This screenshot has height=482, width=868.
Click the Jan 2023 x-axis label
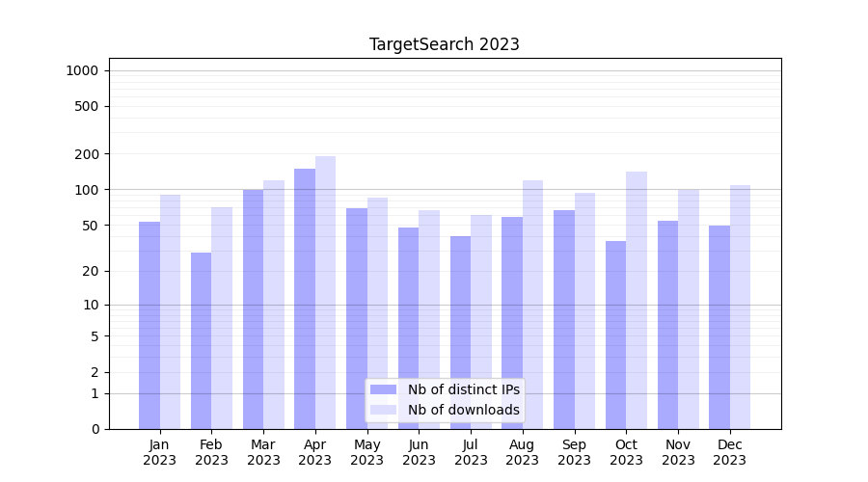pyautogui.click(x=160, y=452)
